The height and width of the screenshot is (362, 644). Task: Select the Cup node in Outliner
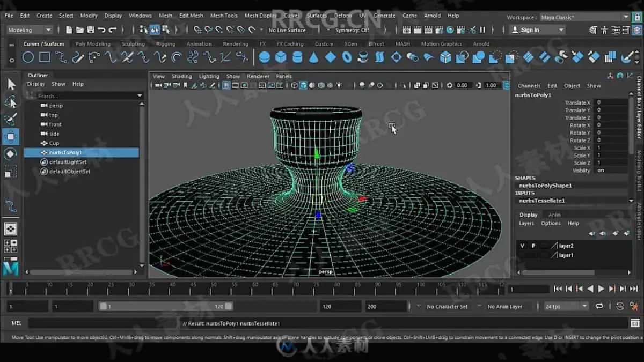(x=54, y=143)
